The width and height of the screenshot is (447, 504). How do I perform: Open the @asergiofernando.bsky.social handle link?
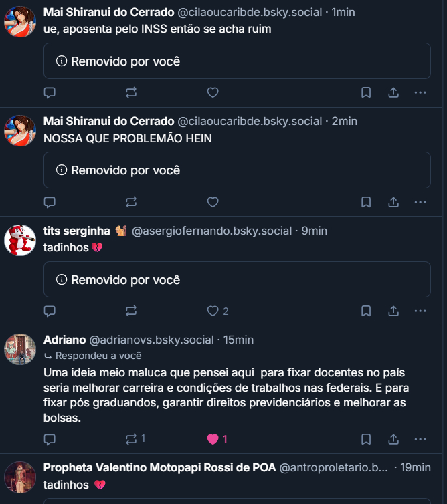(212, 231)
